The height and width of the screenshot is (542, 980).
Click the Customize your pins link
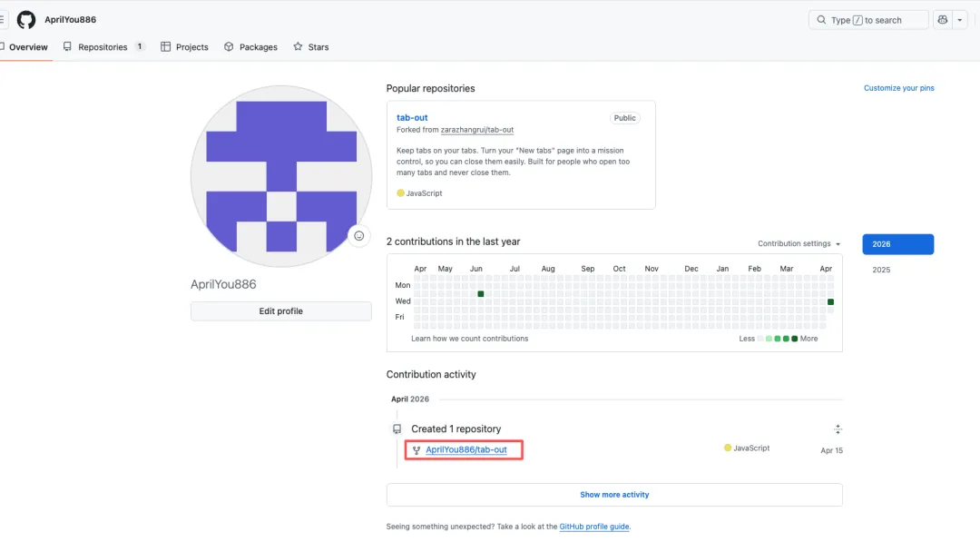898,88
